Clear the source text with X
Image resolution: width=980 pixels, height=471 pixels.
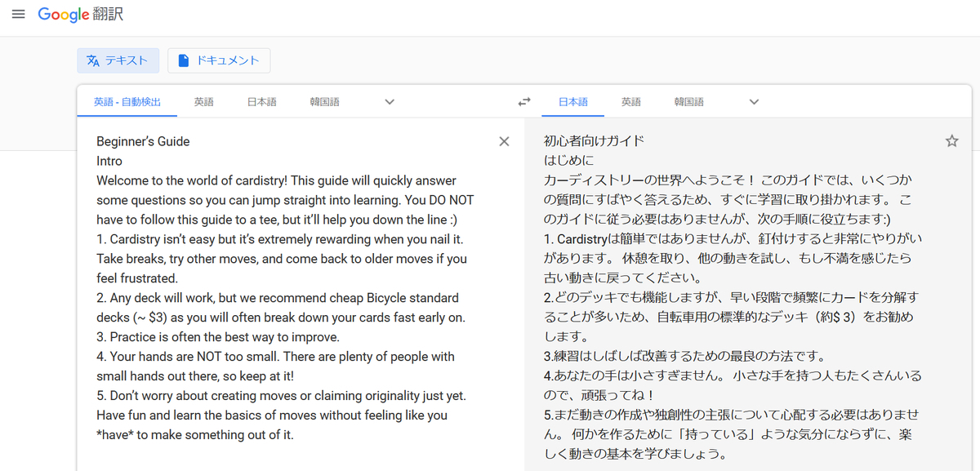[x=504, y=141]
